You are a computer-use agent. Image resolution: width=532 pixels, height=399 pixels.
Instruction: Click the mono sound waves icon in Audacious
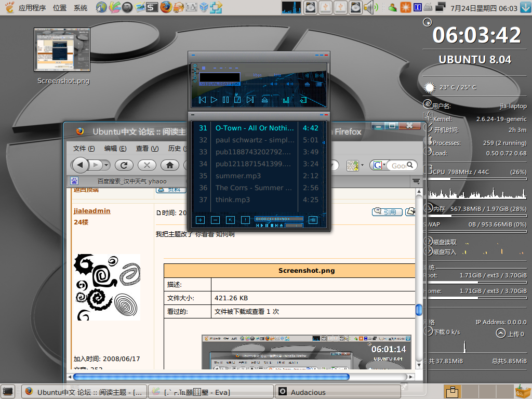point(307,75)
